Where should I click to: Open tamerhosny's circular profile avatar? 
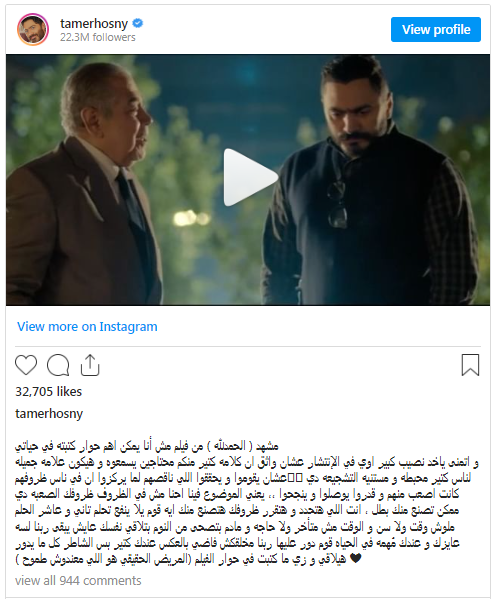click(33, 29)
